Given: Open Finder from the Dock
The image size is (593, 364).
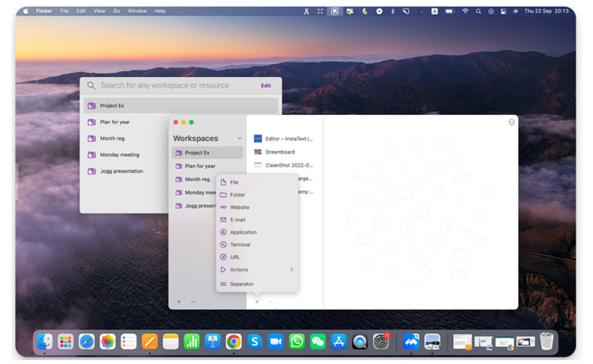Looking at the screenshot, I should click(x=45, y=342).
